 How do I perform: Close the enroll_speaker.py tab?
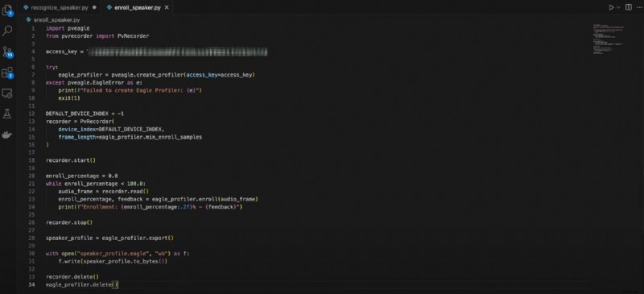pyautogui.click(x=167, y=7)
